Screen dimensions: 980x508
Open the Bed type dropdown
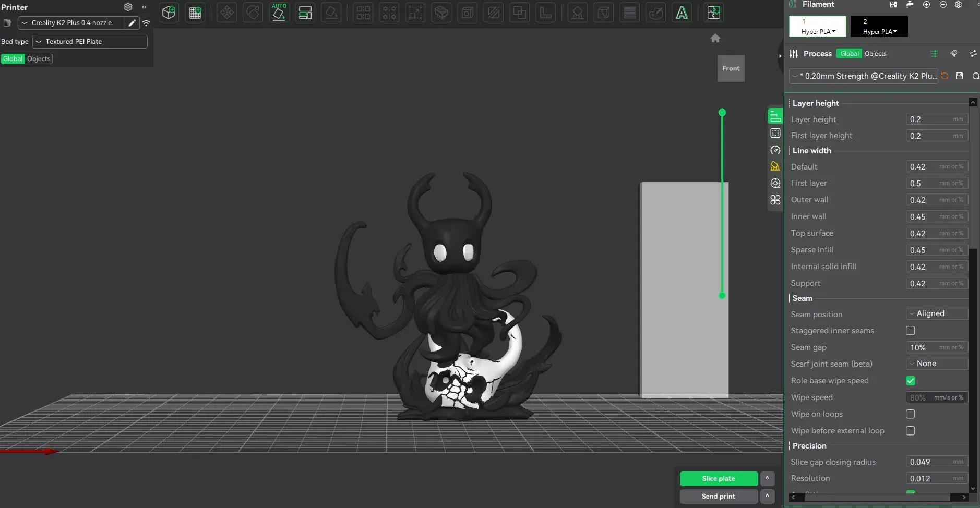(90, 42)
